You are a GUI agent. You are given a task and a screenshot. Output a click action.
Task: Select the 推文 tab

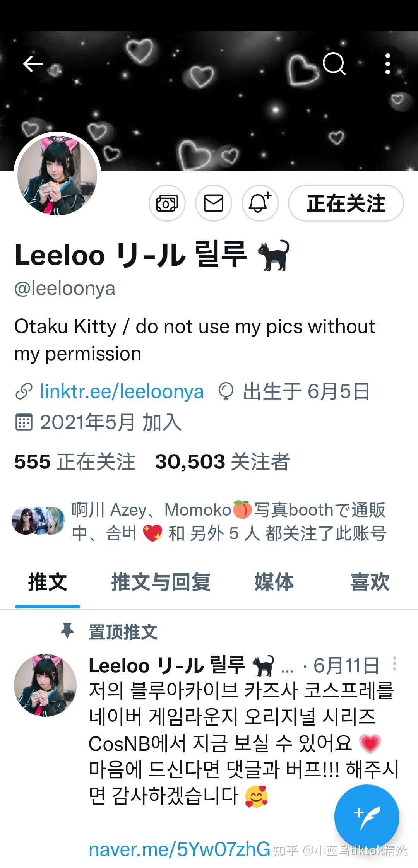pos(48,582)
